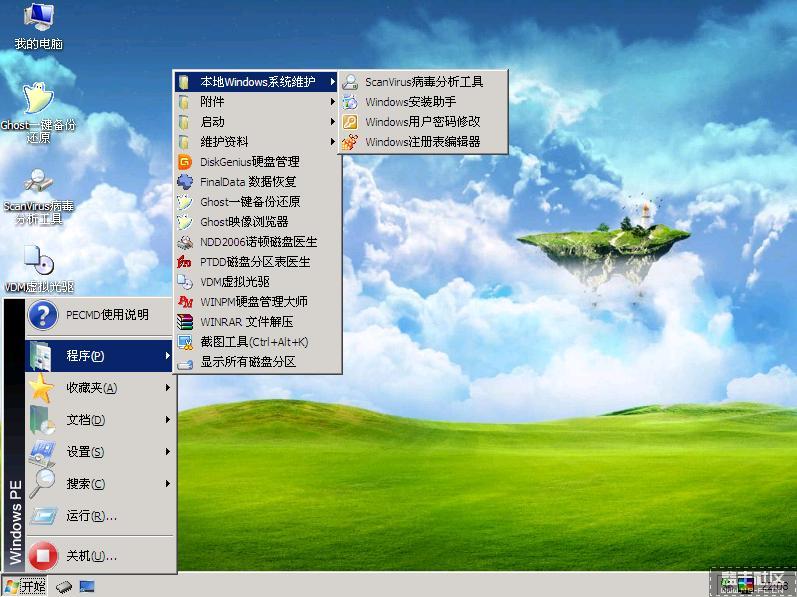This screenshot has height=597, width=797.
Task: Open the 运行(R)... dialog
Action: 91,516
